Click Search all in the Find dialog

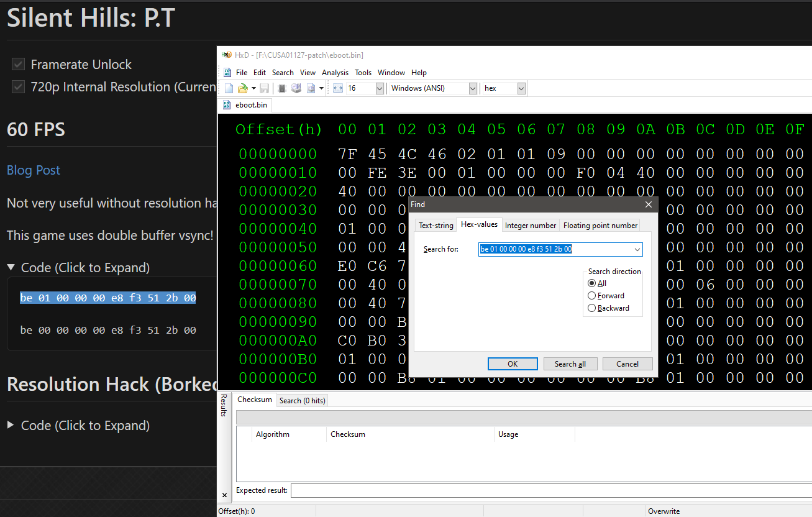pos(570,364)
